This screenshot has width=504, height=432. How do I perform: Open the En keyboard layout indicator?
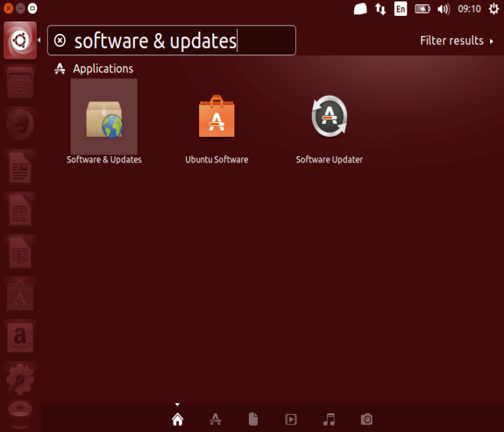[400, 9]
